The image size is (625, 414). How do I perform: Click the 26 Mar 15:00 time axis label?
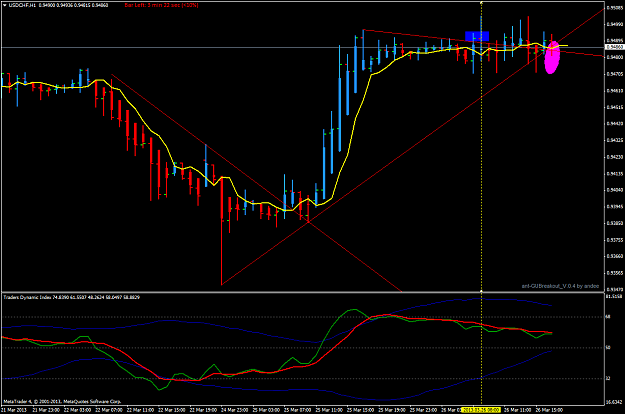[549, 410]
